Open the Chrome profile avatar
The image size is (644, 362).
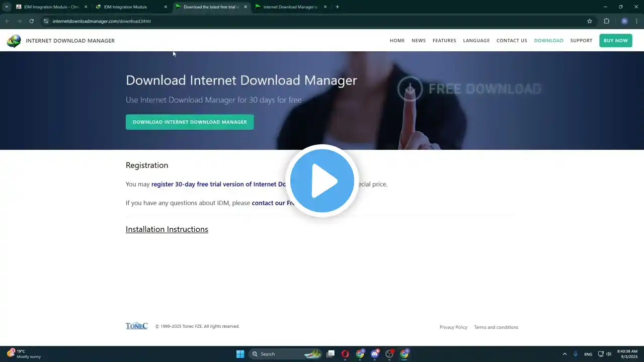(x=624, y=21)
